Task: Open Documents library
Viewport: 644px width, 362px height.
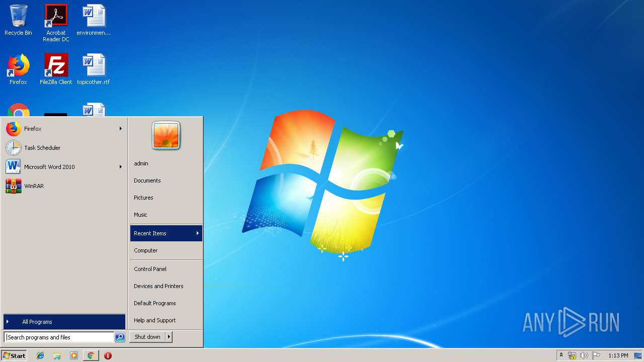Action: pyautogui.click(x=166, y=180)
